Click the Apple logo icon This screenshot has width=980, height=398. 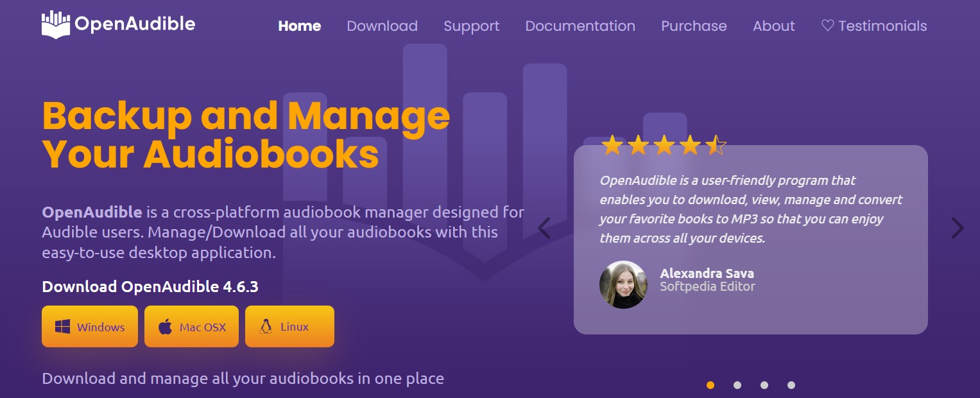[166, 327]
